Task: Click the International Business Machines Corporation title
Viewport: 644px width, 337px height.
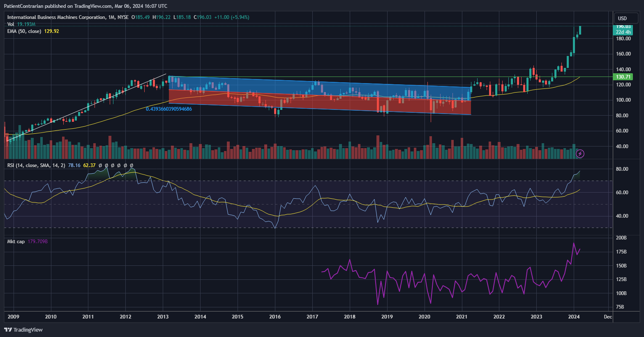Action: click(x=56, y=17)
